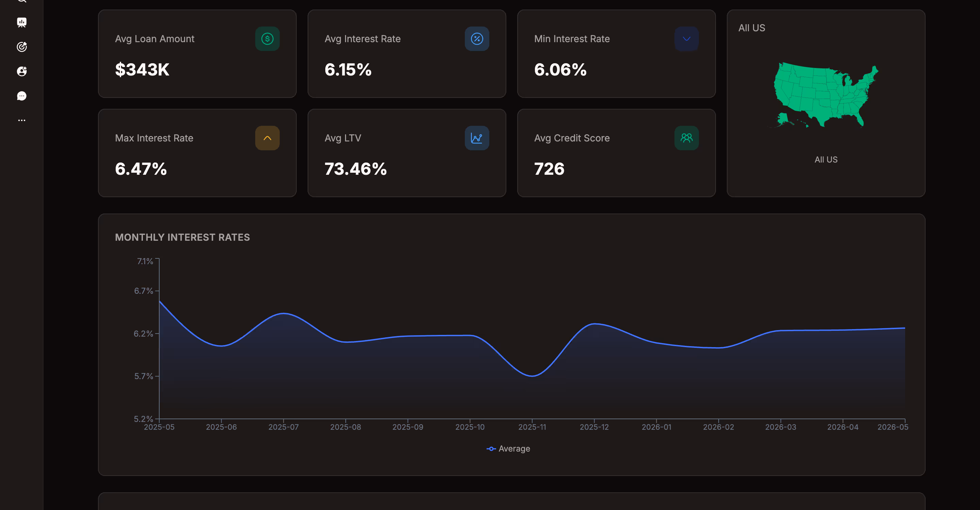Screen dimensions: 980x510
Task: Click the 2026-01 x-axis label
Action: [657, 427]
